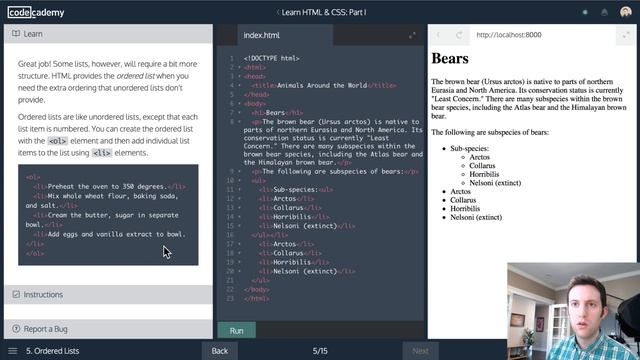Image resolution: width=640 pixels, height=360 pixels.
Task: Open Learn HTML & CSS: Part I title
Action: click(x=324, y=12)
